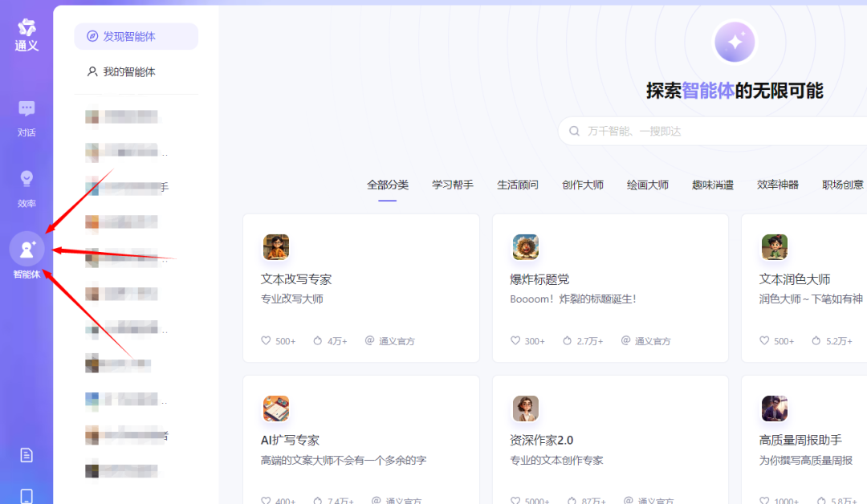Like 爆炸标题党 with heart icon
The height and width of the screenshot is (504, 867).
click(515, 340)
